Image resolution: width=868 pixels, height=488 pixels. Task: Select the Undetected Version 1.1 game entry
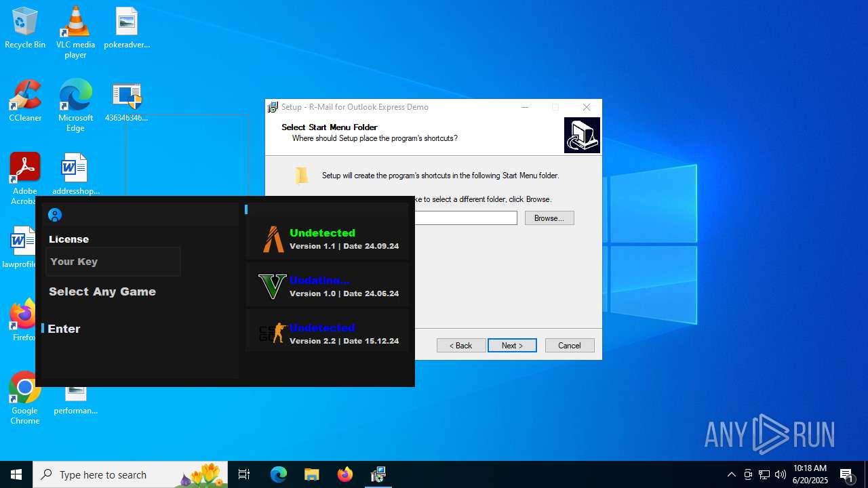click(x=328, y=239)
